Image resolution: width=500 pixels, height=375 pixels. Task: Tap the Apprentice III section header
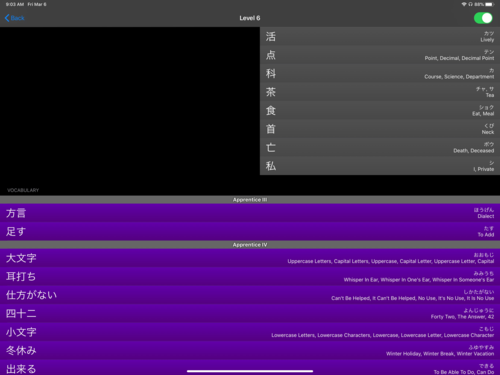tap(250, 200)
